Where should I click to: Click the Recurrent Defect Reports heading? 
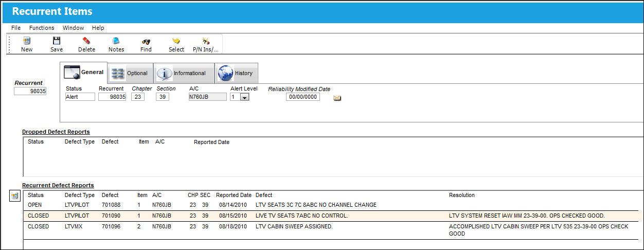(58, 185)
